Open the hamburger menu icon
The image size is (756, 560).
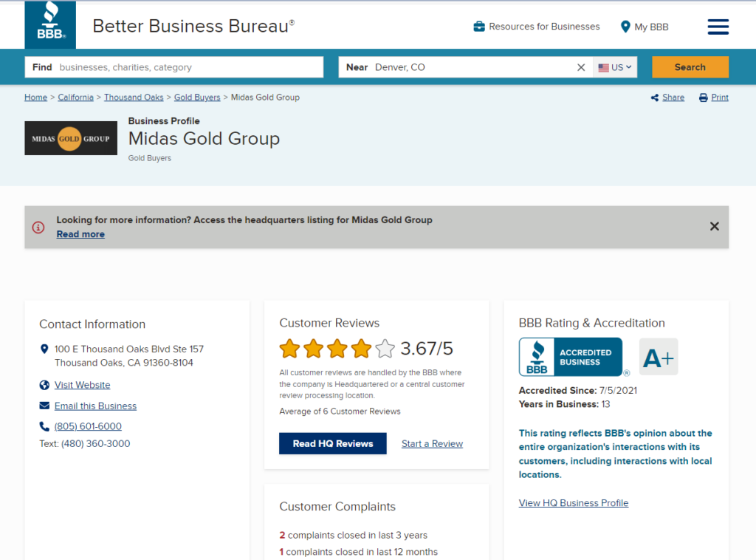coord(718,27)
